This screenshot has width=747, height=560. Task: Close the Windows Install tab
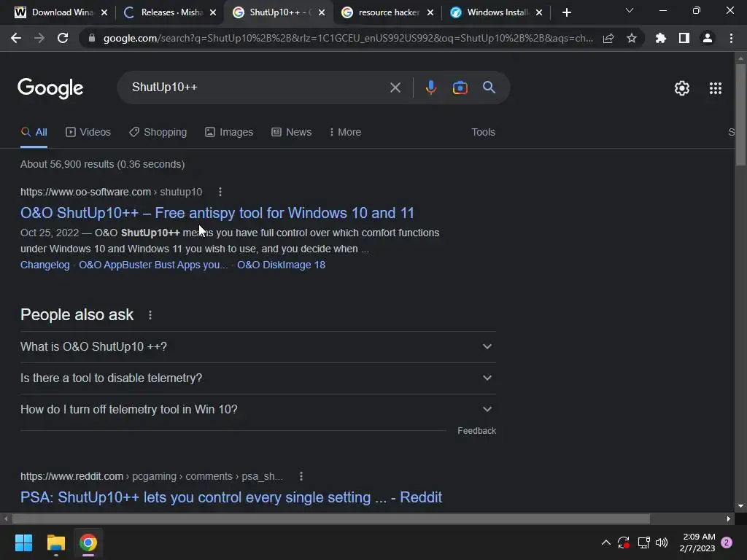[x=539, y=12]
